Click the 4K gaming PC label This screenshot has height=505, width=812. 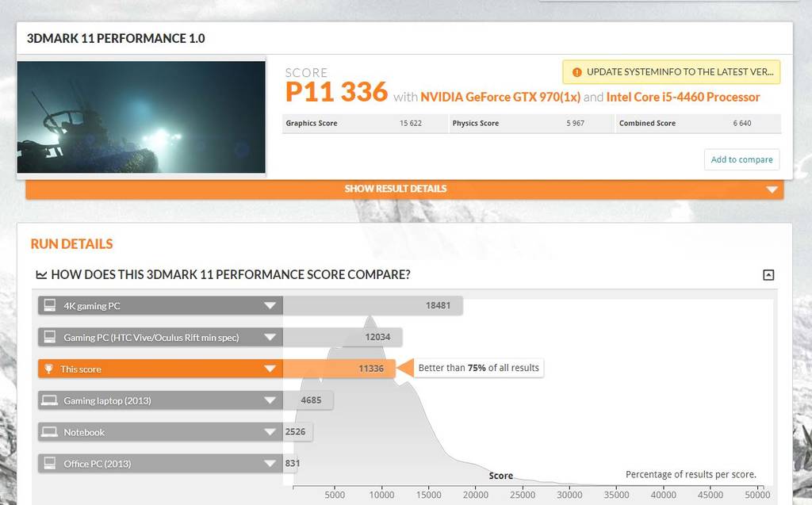[x=92, y=306]
